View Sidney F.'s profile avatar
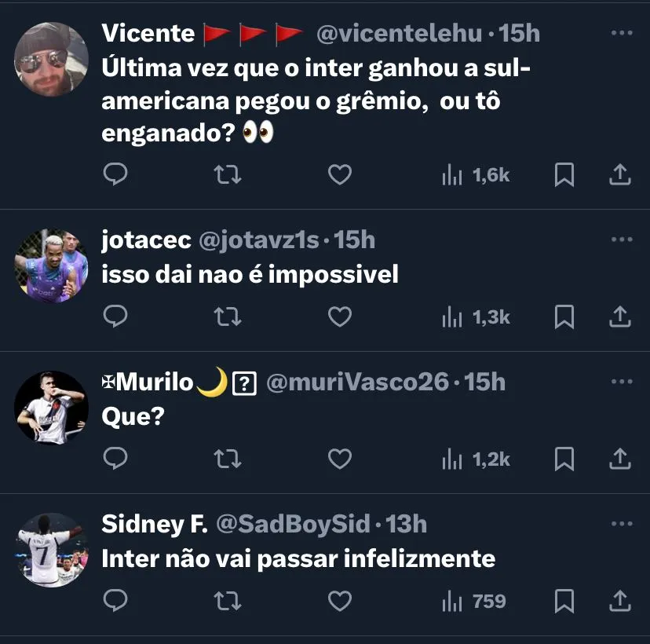650x644 pixels. point(52,549)
